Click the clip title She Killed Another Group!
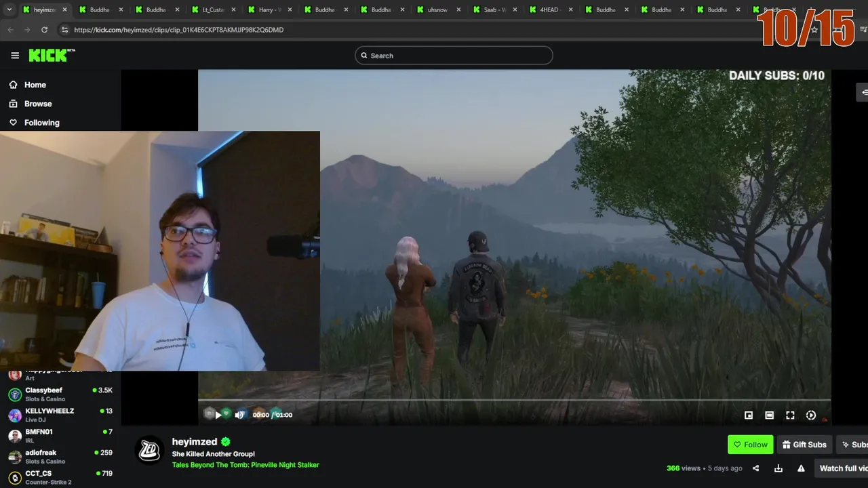 tap(214, 454)
